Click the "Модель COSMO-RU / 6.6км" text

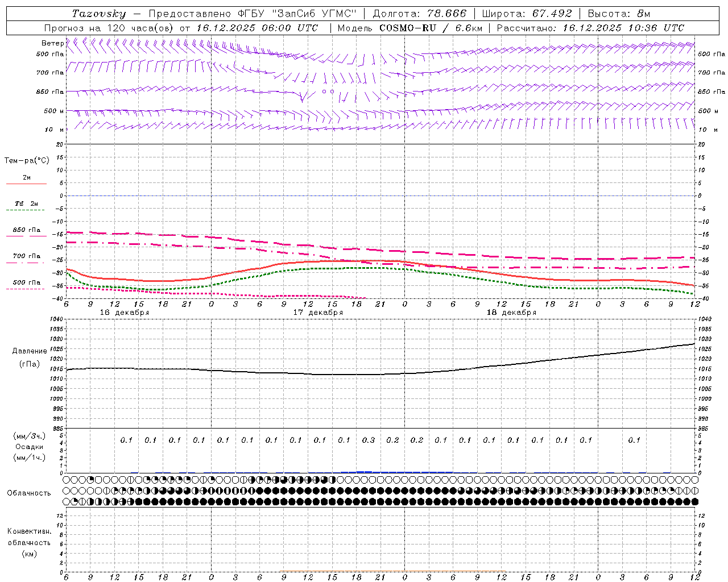pos(409,28)
